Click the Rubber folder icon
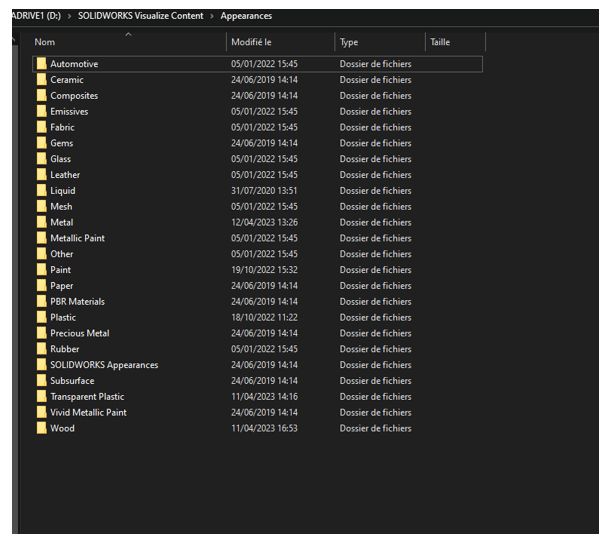Image resolution: width=606 pixels, height=543 pixels. 42,349
